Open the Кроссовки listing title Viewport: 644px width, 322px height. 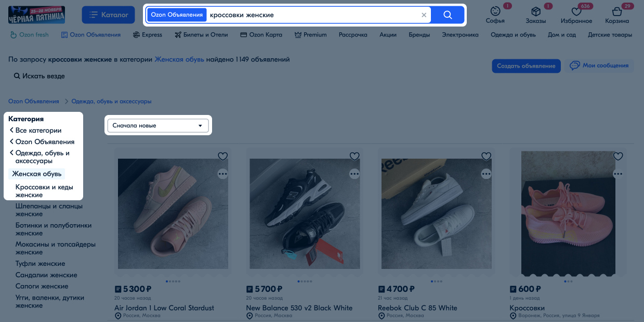pos(527,308)
